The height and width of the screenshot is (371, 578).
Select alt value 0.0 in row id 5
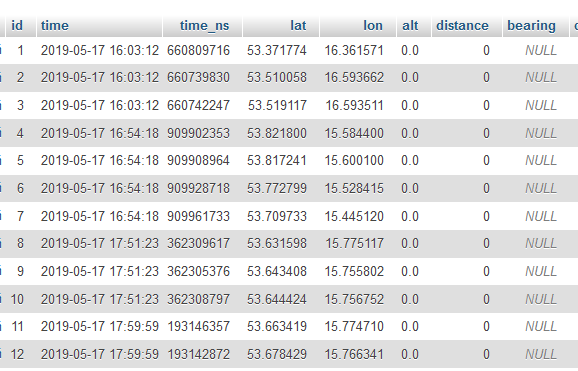click(410, 160)
